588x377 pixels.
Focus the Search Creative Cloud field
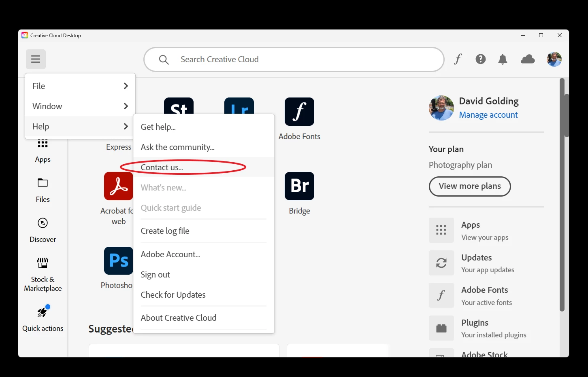pyautogui.click(x=294, y=59)
